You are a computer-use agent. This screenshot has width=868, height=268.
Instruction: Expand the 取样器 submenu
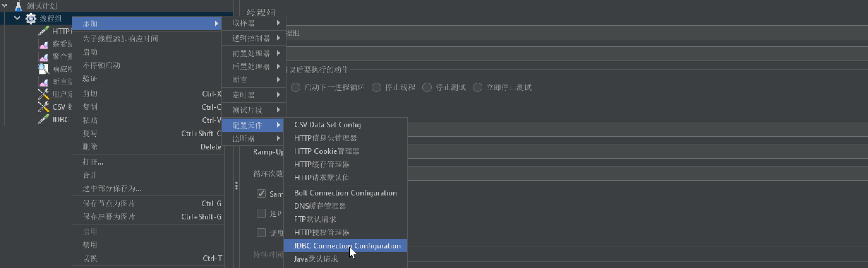tap(254, 23)
